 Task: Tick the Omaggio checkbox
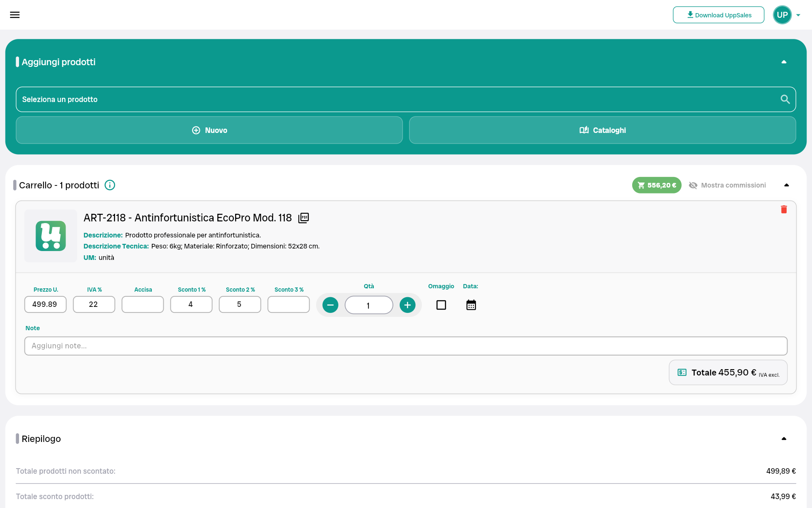(x=441, y=305)
